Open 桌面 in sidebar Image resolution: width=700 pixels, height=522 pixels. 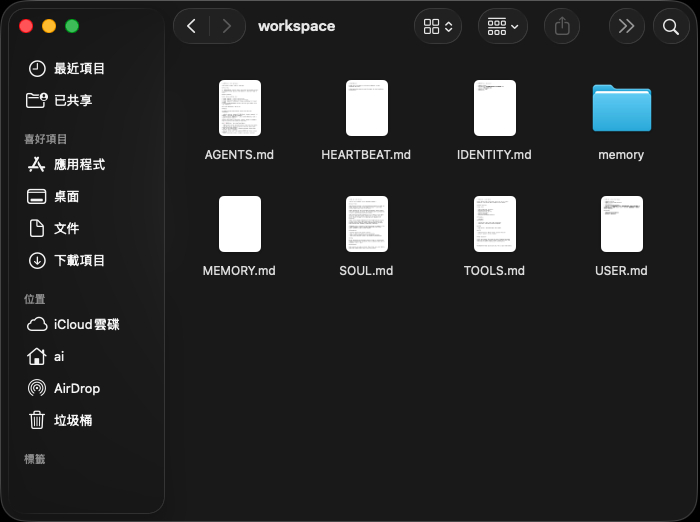coord(66,196)
